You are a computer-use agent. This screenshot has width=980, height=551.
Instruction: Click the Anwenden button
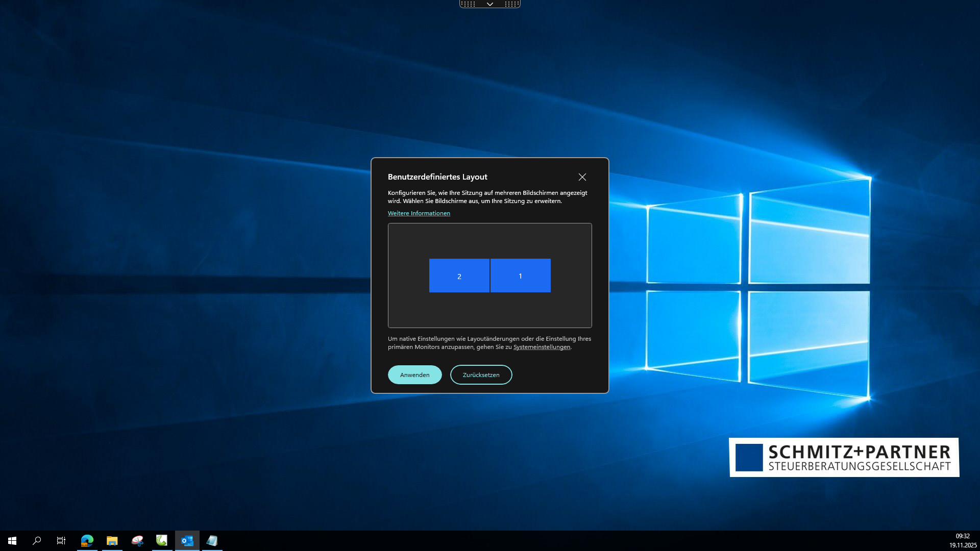414,375
